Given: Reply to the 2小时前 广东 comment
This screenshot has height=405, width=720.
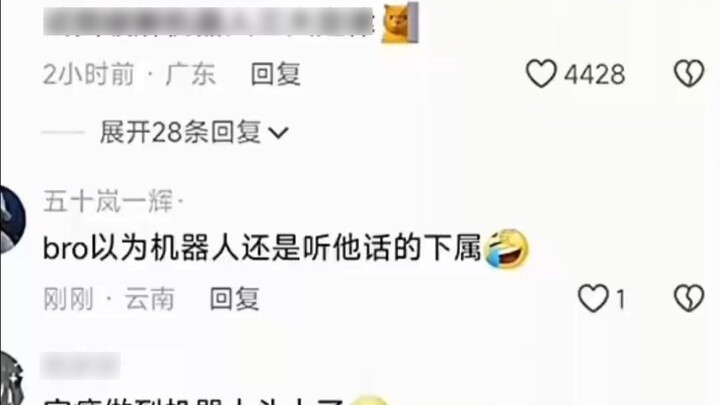Looking at the screenshot, I should pyautogui.click(x=276, y=74).
